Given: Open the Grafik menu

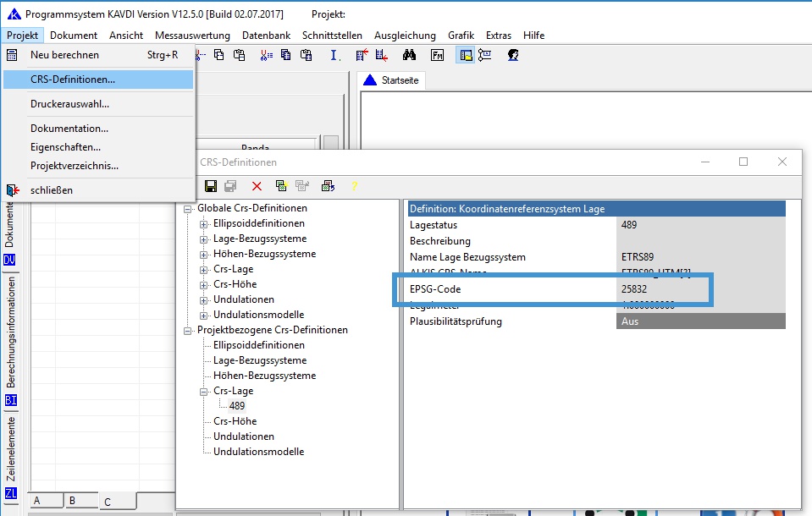Looking at the screenshot, I should pyautogui.click(x=461, y=36).
